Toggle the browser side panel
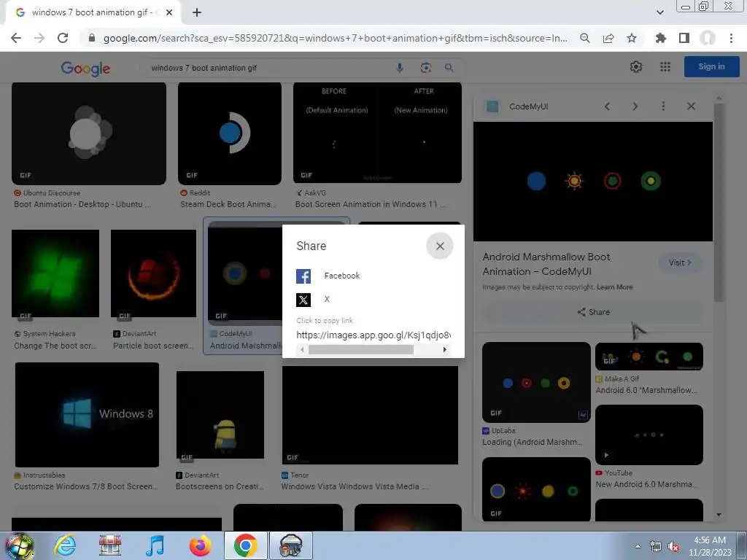747x560 pixels. tap(684, 38)
